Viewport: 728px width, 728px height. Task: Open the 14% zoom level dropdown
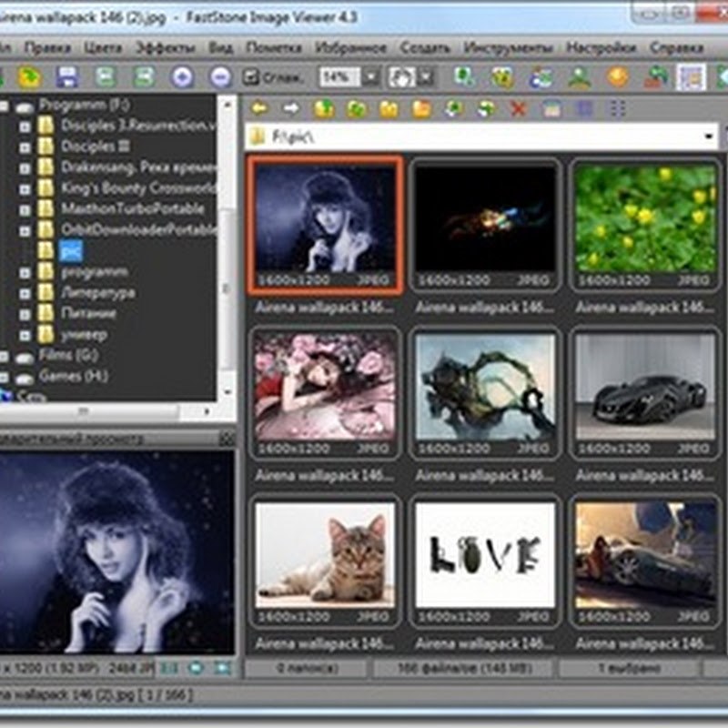pos(369,77)
